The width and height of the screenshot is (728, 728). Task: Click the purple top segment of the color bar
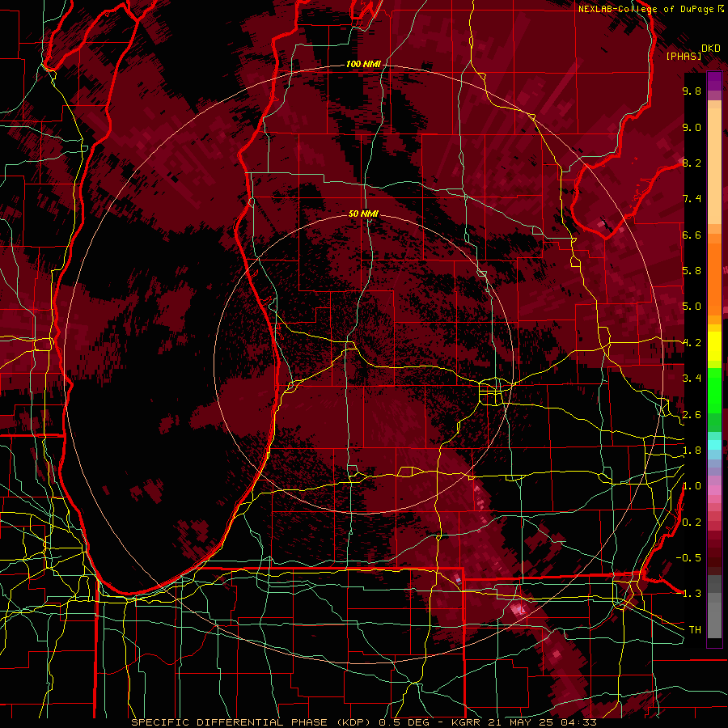pyautogui.click(x=714, y=82)
